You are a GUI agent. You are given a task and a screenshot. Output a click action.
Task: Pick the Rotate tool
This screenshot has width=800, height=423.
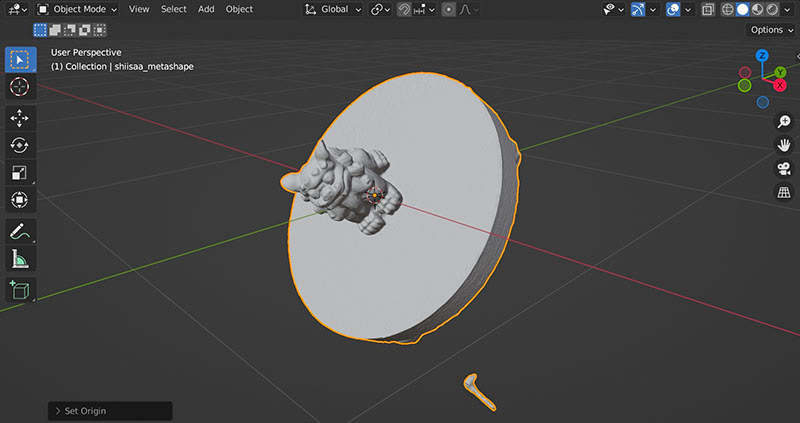[x=19, y=145]
